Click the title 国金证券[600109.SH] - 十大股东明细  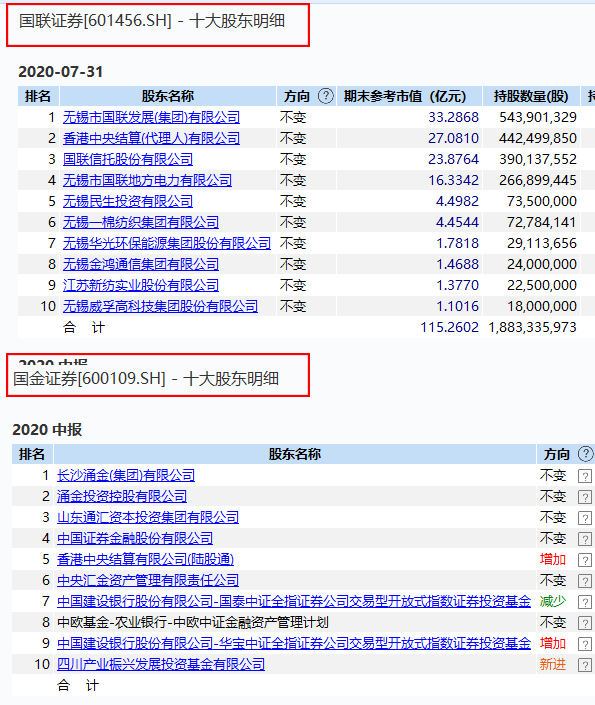tap(146, 379)
